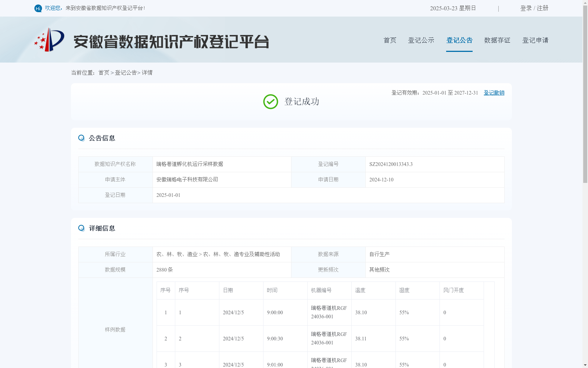Click the platform title 安徽省数据知识产权登记平台
588x368 pixels.
point(171,42)
